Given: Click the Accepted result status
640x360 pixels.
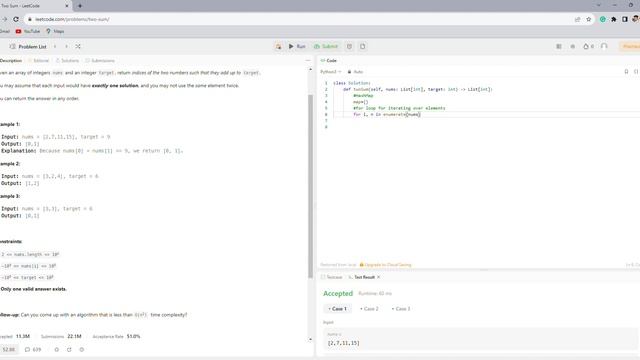Looking at the screenshot, I should tap(338, 293).
